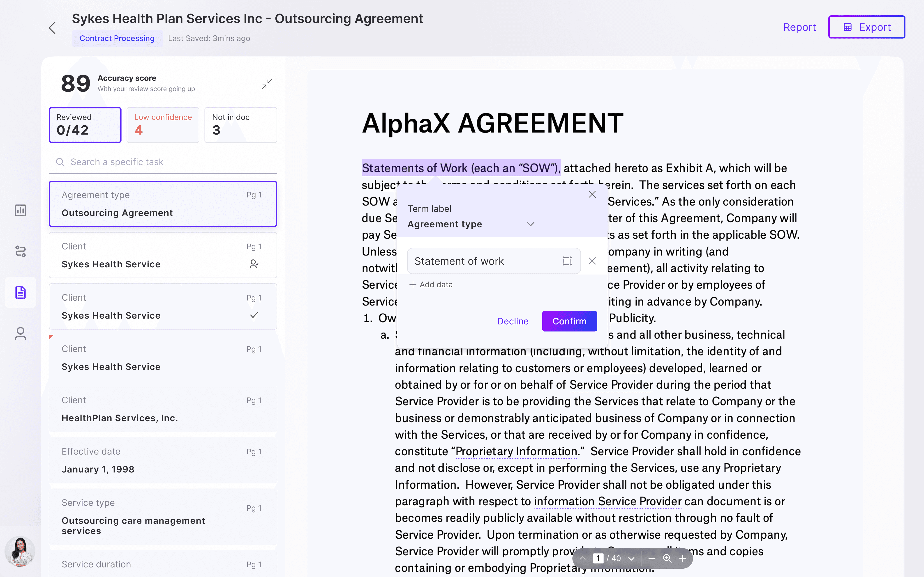Select the documents sidebar icon

[x=21, y=292]
